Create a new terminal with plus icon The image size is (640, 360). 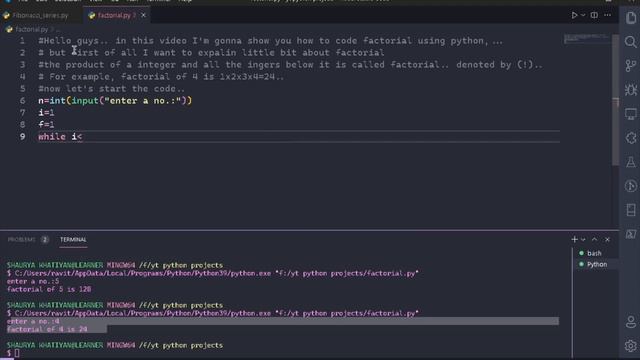click(x=574, y=240)
